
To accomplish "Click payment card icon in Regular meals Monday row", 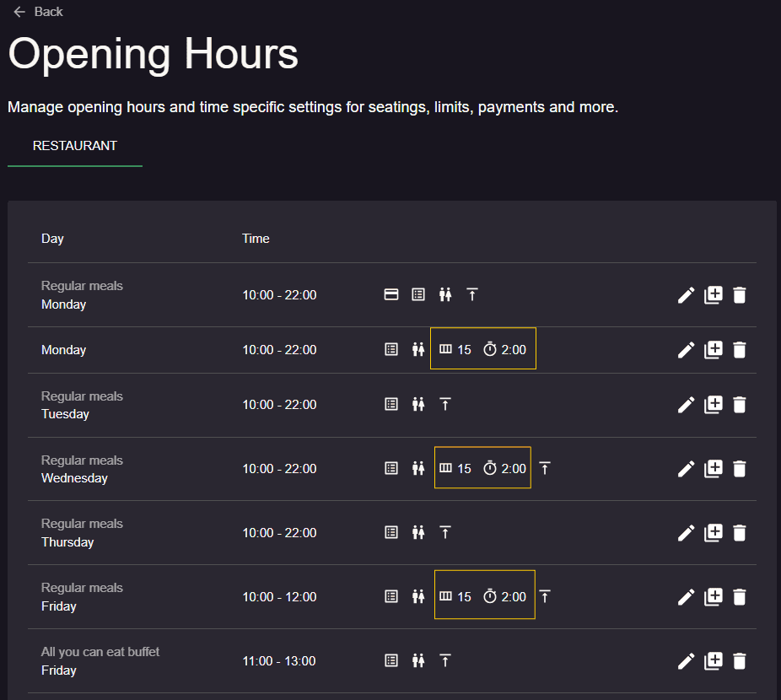I will coord(391,294).
